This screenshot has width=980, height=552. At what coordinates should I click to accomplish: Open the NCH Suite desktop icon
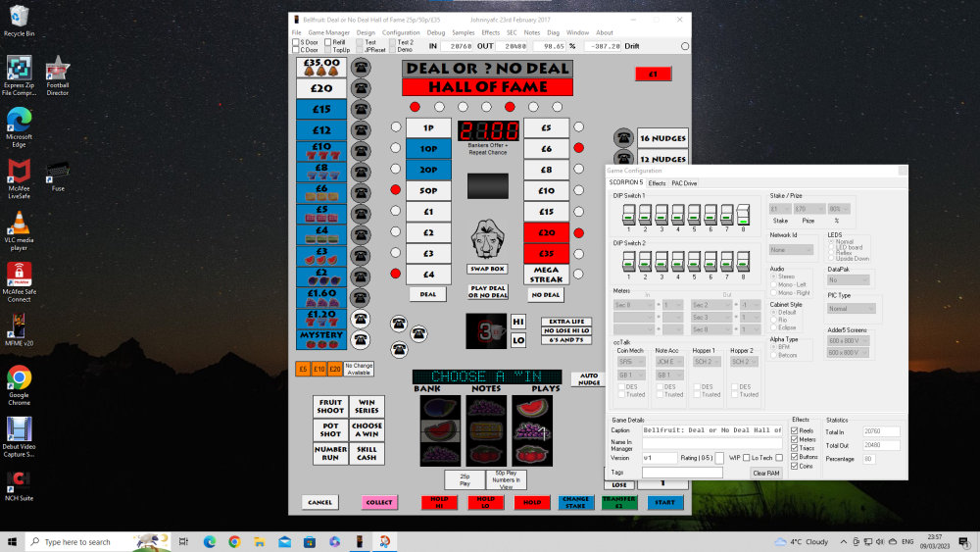[x=19, y=486]
